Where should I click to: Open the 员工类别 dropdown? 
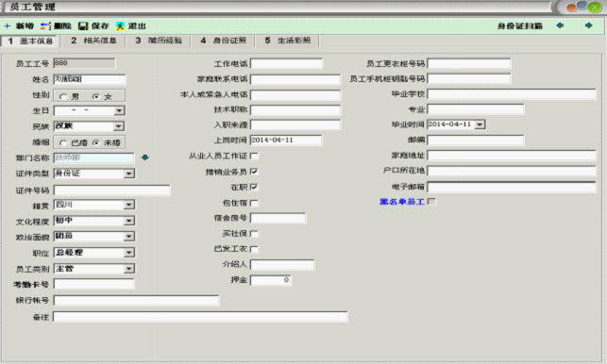(x=129, y=269)
